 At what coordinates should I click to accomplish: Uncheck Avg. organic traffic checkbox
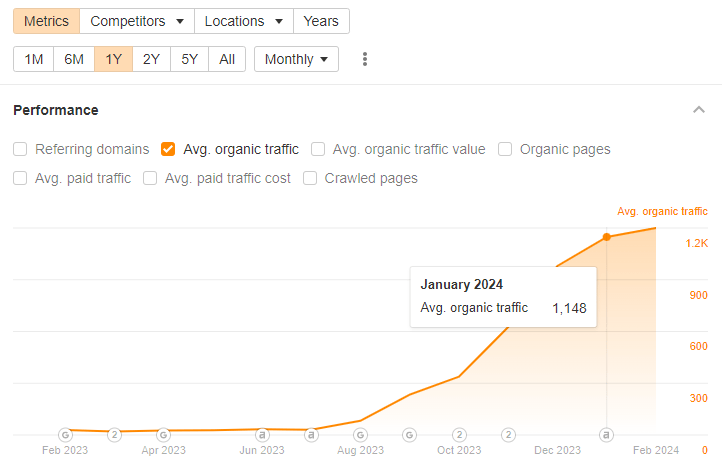click(168, 149)
